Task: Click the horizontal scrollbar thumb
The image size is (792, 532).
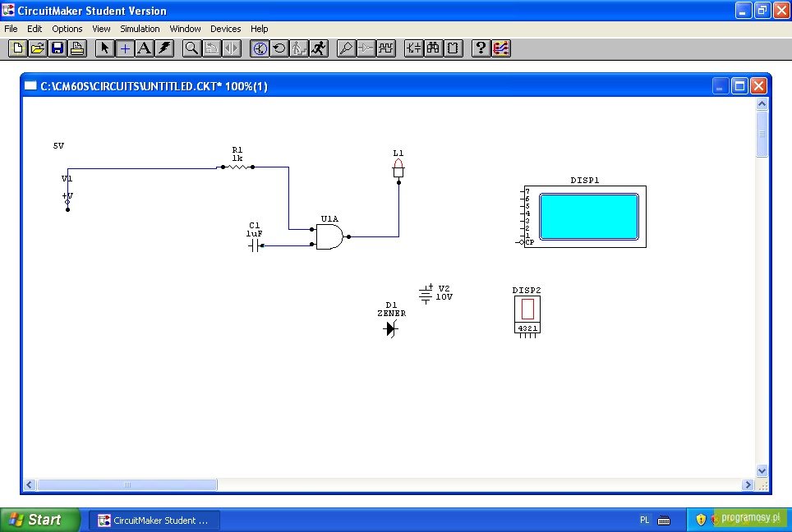Action: click(127, 484)
